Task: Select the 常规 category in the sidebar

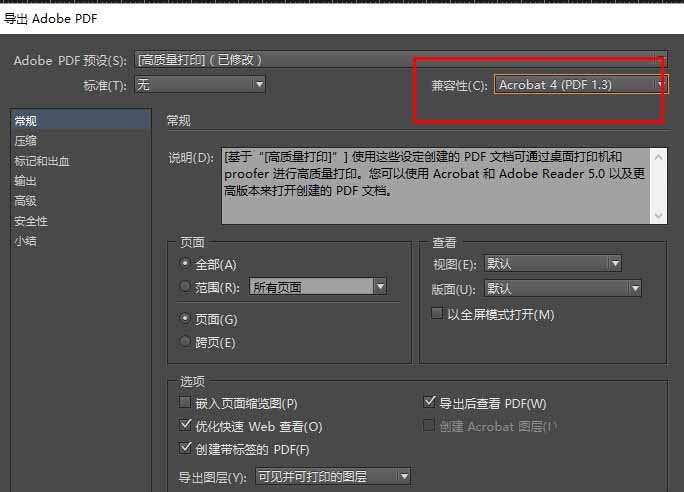Action: (x=81, y=121)
